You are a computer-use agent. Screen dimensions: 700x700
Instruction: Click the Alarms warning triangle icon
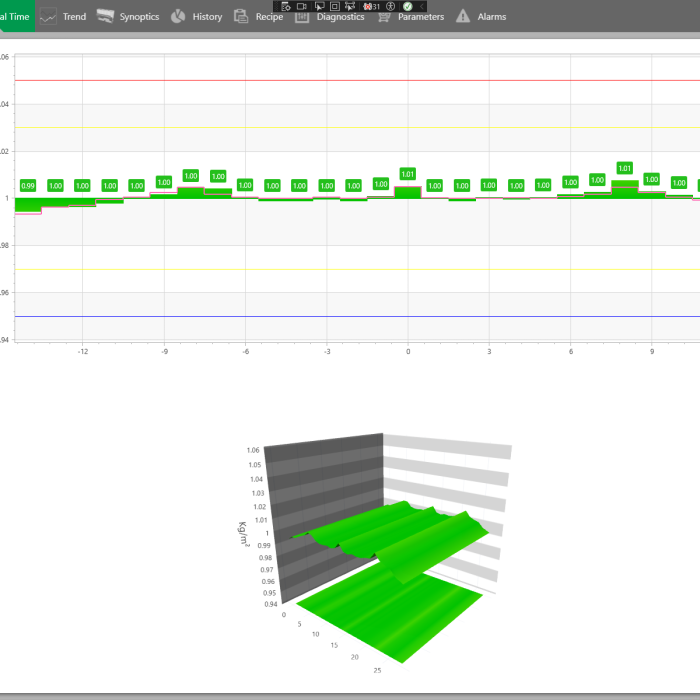click(x=462, y=16)
